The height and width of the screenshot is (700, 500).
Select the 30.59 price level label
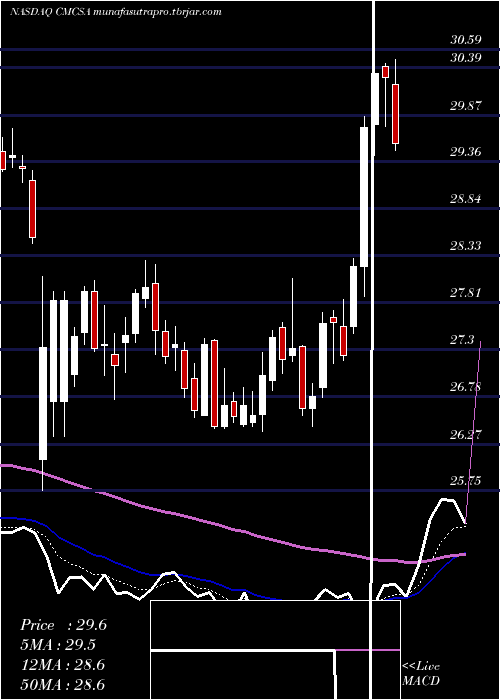point(466,40)
